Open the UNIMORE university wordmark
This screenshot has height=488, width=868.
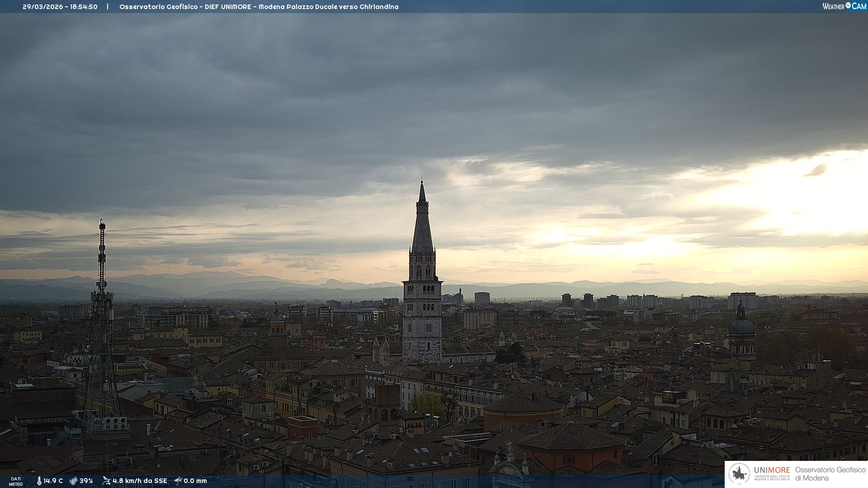tap(772, 471)
